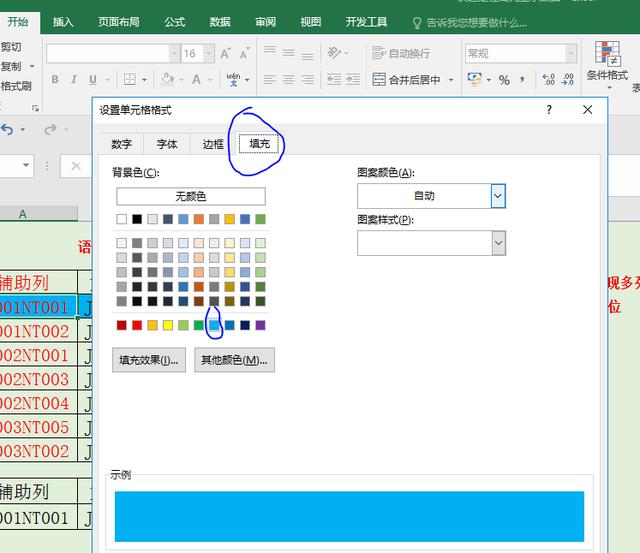The width and height of the screenshot is (640, 553).
Task: Select cell containing 003NT005
Action: 38,427
